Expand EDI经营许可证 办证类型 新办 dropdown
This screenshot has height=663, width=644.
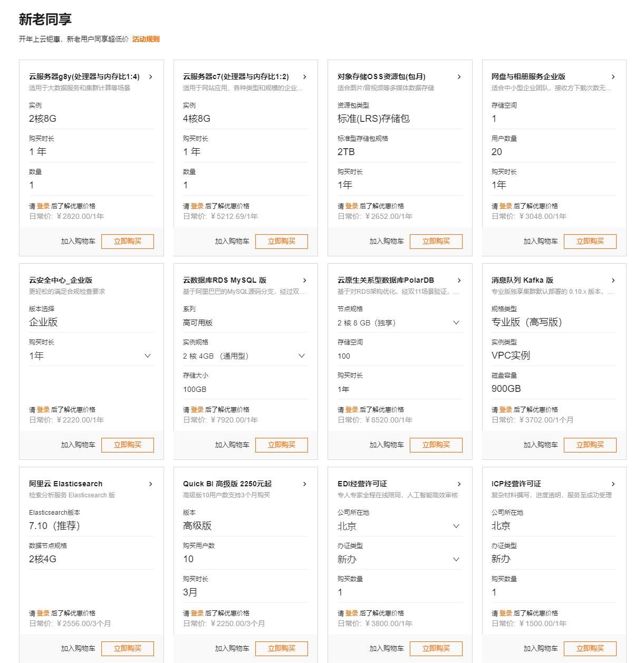[400, 560]
